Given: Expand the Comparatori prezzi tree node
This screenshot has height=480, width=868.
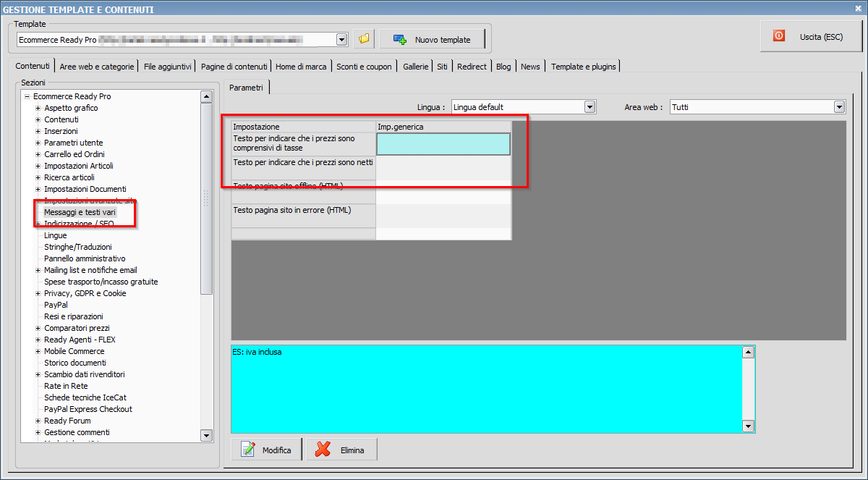Looking at the screenshot, I should click(x=38, y=328).
